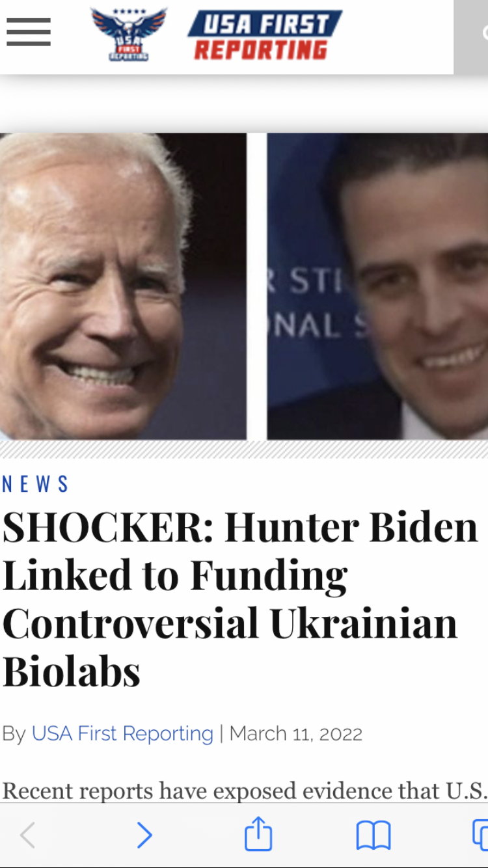488x868 pixels.
Task: Open the hamburger navigation menu
Action: [x=29, y=32]
